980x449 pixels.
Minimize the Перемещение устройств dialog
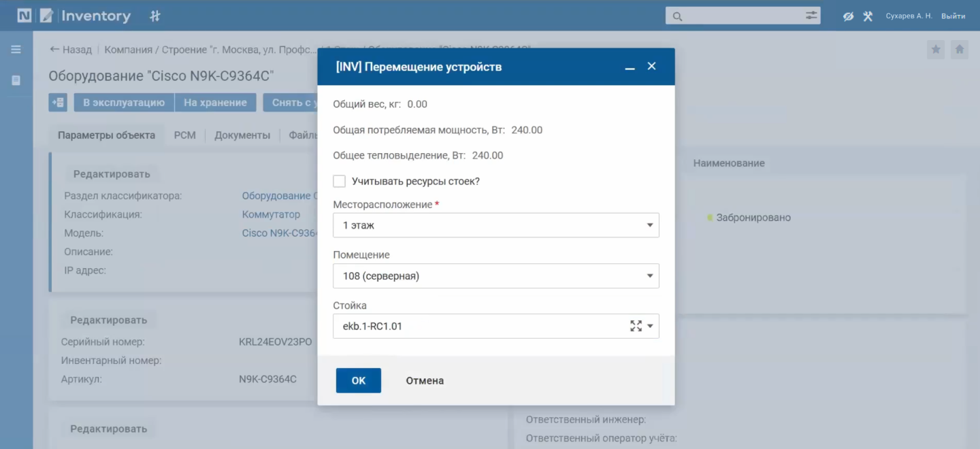coord(630,67)
